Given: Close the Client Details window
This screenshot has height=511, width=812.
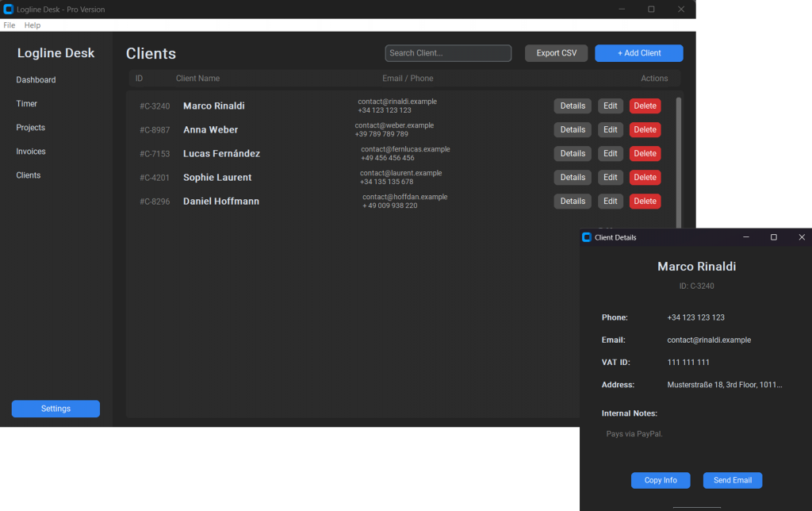Looking at the screenshot, I should click(801, 237).
